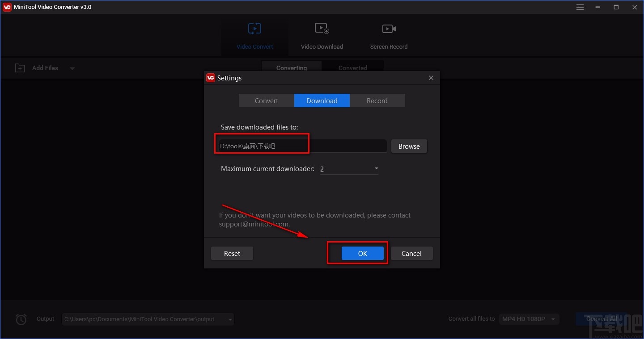Switch to the Converted tab
This screenshot has width=644, height=339.
tap(353, 67)
